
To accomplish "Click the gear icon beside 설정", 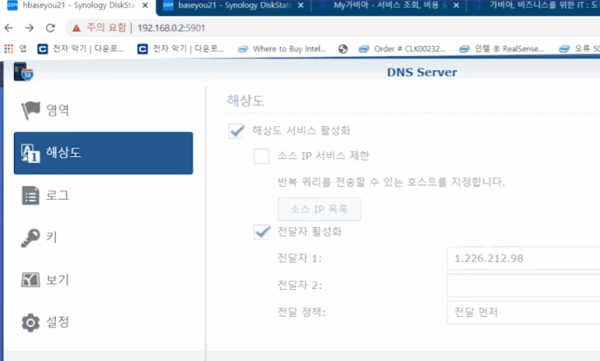I will (x=30, y=322).
